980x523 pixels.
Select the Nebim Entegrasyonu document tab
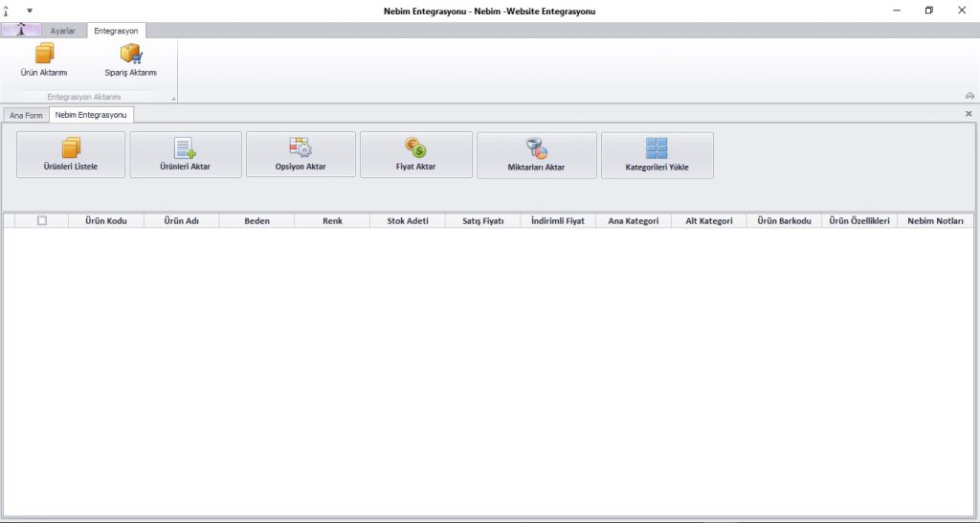[x=91, y=115]
